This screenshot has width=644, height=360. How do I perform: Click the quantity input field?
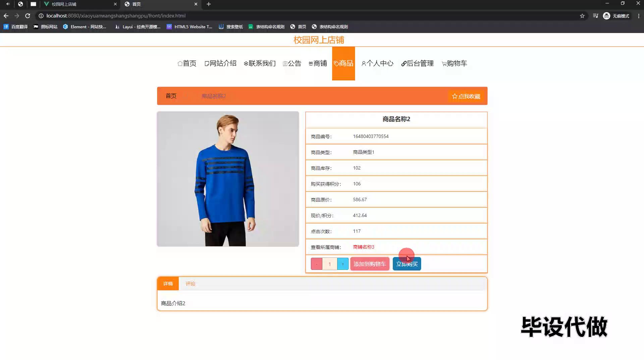(x=329, y=264)
